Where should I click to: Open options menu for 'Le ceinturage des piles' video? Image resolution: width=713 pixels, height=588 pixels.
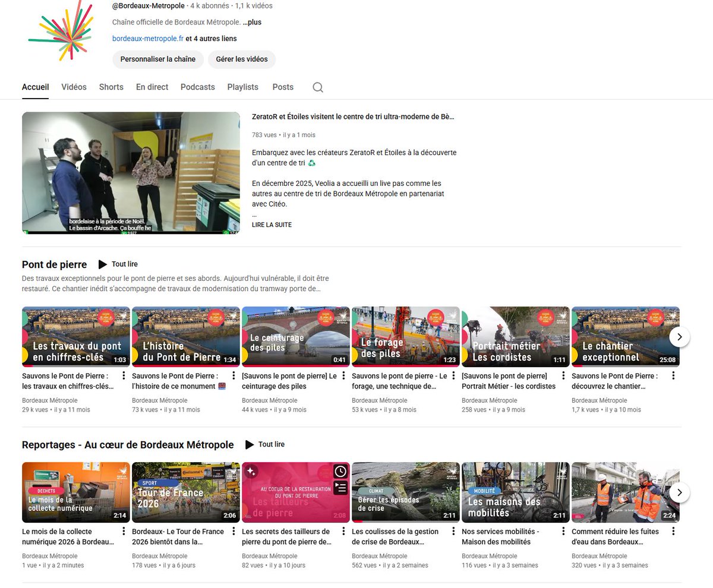tap(343, 376)
